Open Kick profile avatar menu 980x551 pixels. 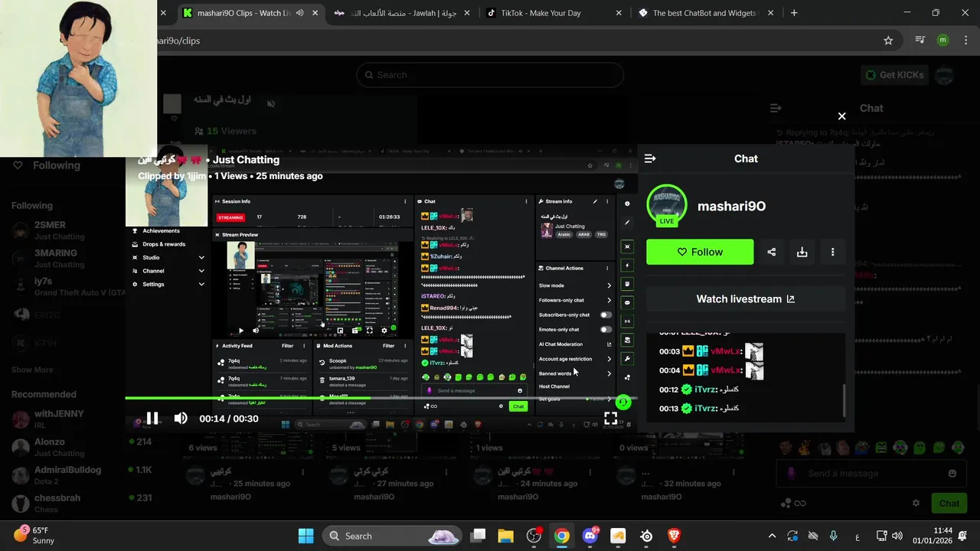click(x=945, y=75)
